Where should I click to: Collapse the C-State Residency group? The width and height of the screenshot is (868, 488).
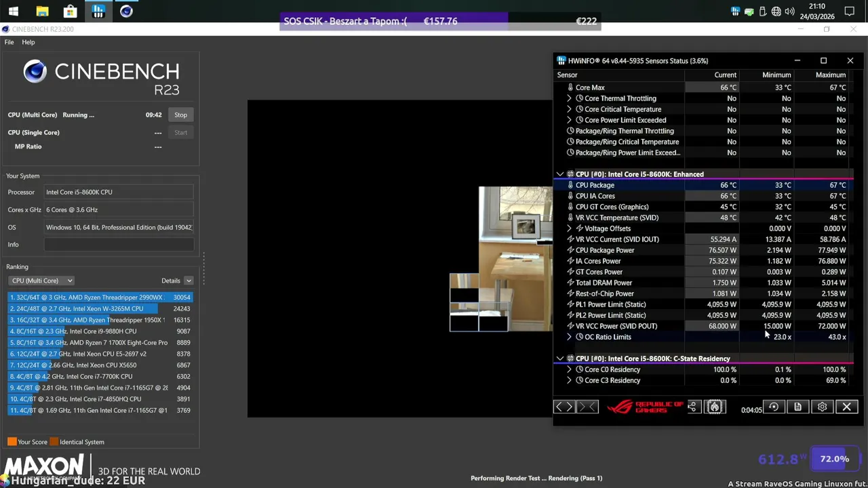560,359
